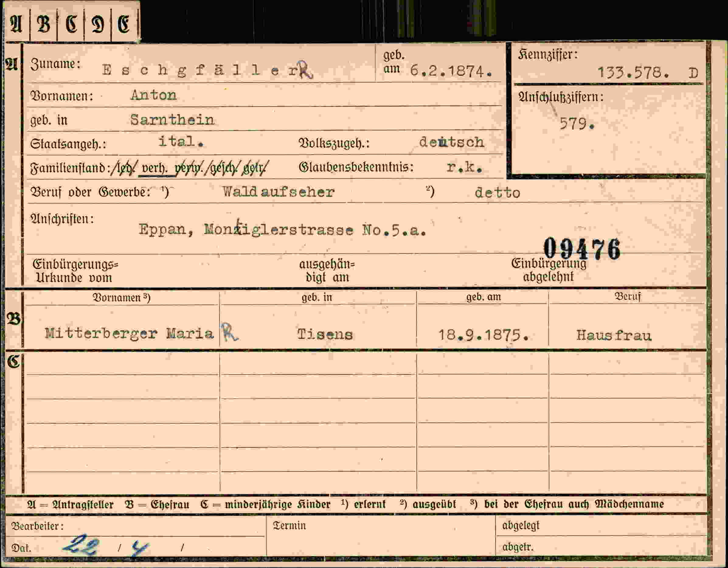
Task: Click the 'Beruf' column header
Action: (628, 296)
